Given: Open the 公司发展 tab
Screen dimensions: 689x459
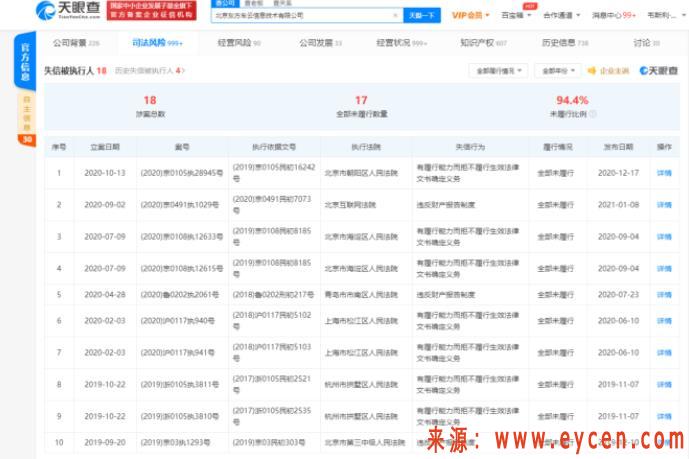Looking at the screenshot, I should point(320,43).
